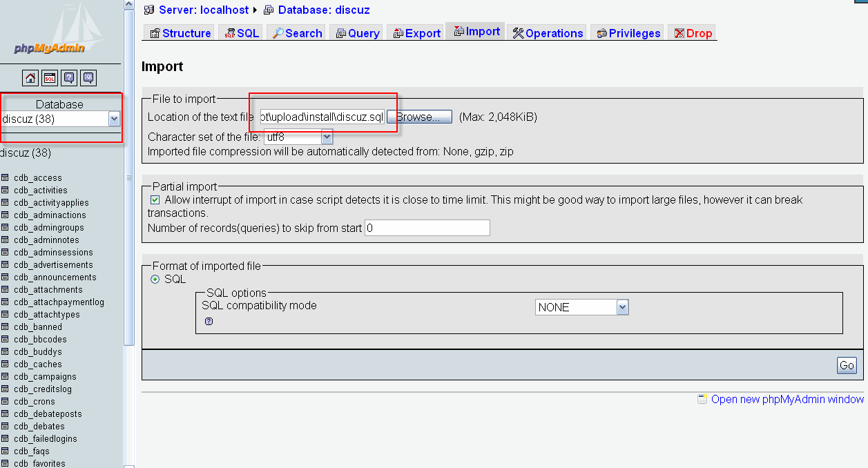Open phpMyAdmin documentation icon

pyautogui.click(x=69, y=78)
